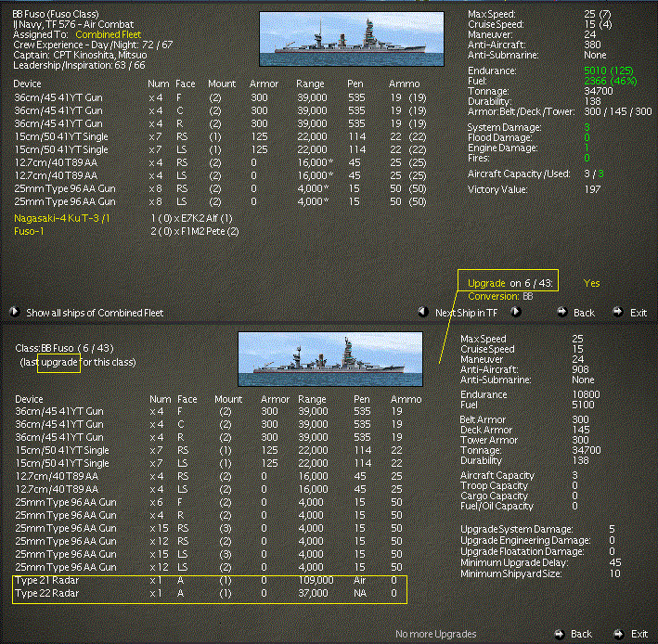Select upper 12.7cm/40 T89 AA RS row
Image resolution: width=658 pixels, height=644 pixels.
[220, 162]
